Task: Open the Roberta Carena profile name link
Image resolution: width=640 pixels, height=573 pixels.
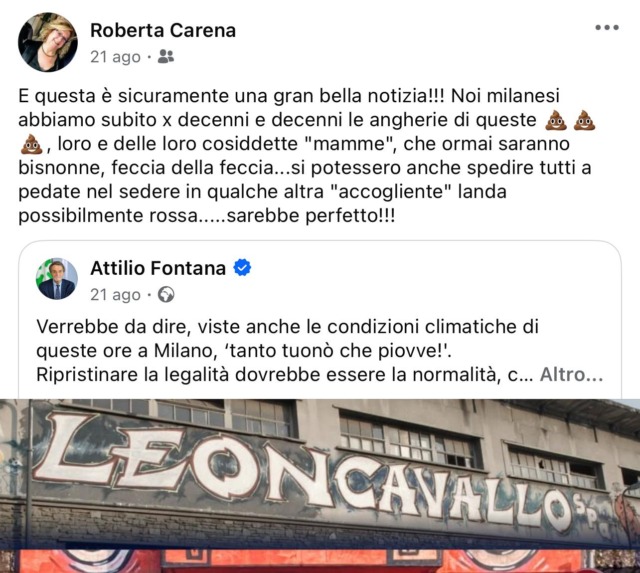Action: [163, 30]
